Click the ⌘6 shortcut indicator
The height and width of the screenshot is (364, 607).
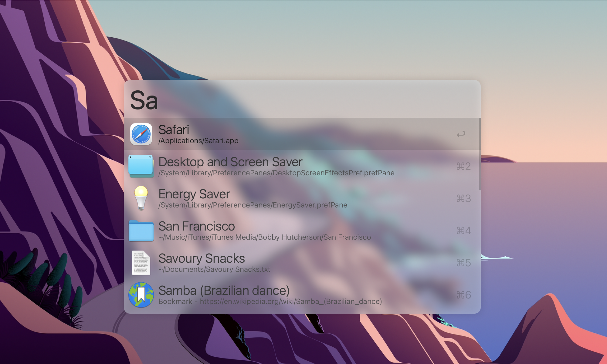tap(463, 295)
